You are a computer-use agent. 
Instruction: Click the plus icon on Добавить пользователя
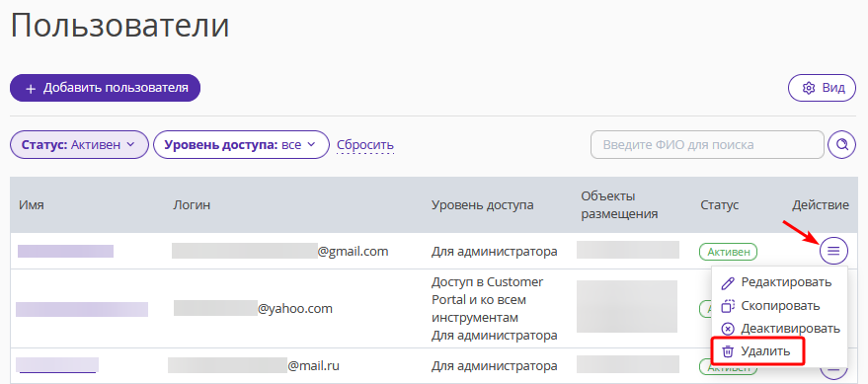click(31, 89)
